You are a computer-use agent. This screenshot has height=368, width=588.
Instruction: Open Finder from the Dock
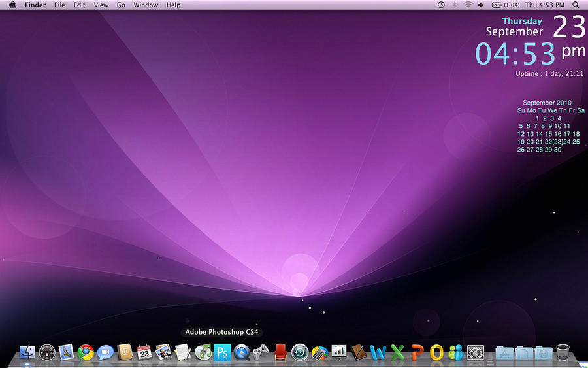click(x=27, y=352)
